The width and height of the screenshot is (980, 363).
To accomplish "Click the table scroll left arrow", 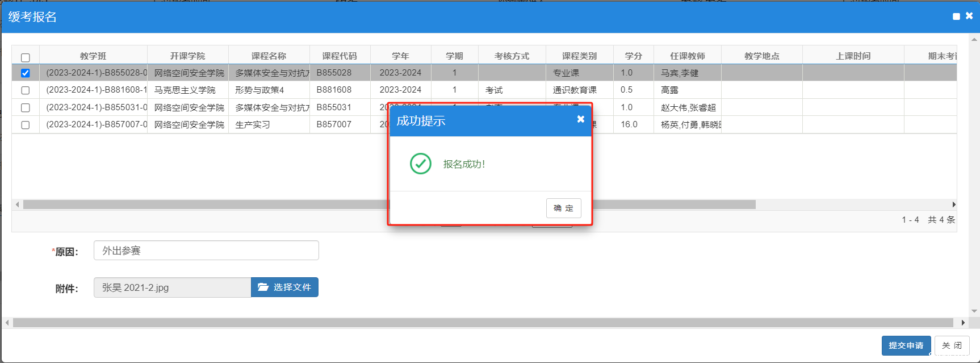I will pyautogui.click(x=18, y=205).
